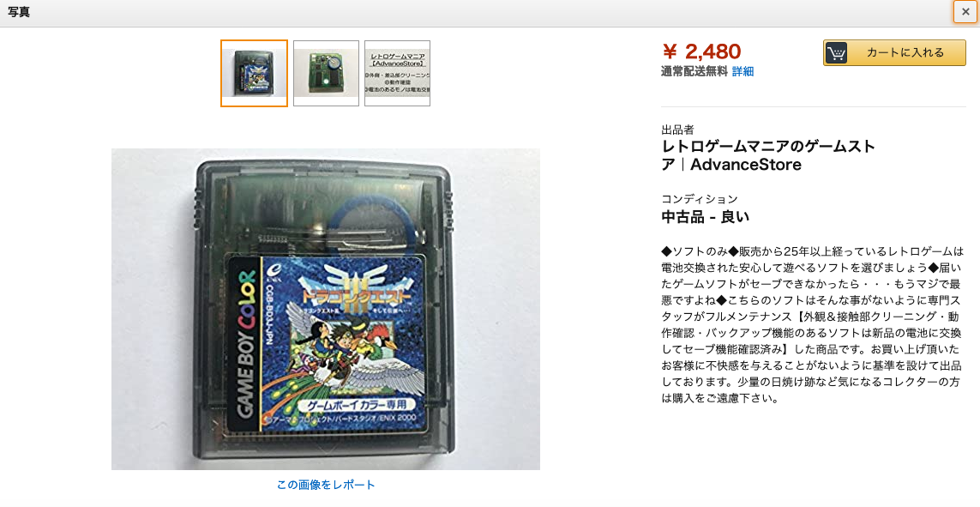Open the 詳細 shipping details link
This screenshot has height=507, width=980.
743,71
